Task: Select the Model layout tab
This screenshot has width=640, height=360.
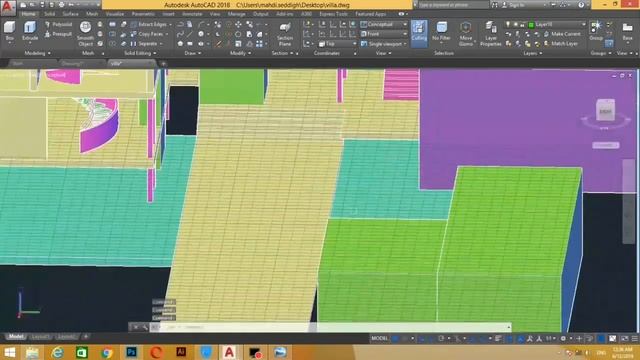Action: click(16, 337)
